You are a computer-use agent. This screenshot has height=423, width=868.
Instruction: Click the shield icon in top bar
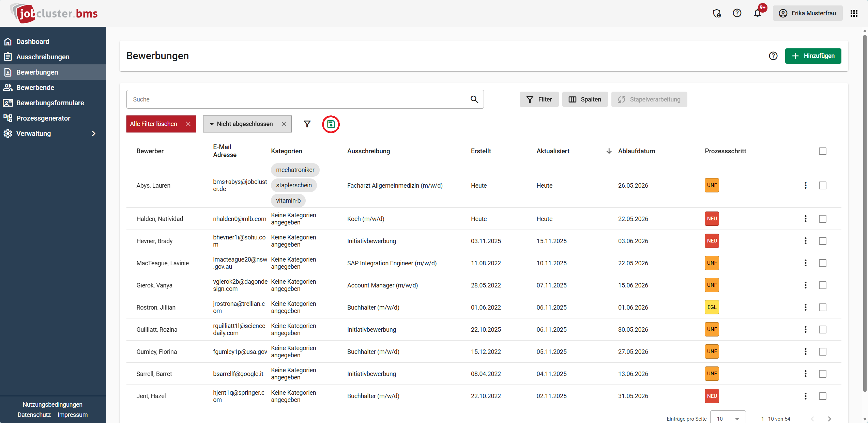[x=717, y=13]
